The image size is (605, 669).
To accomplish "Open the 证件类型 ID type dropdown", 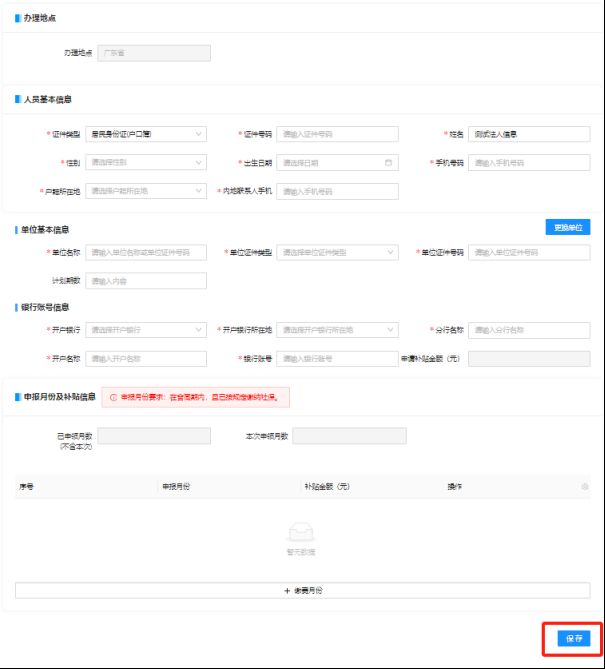I will click(146, 134).
